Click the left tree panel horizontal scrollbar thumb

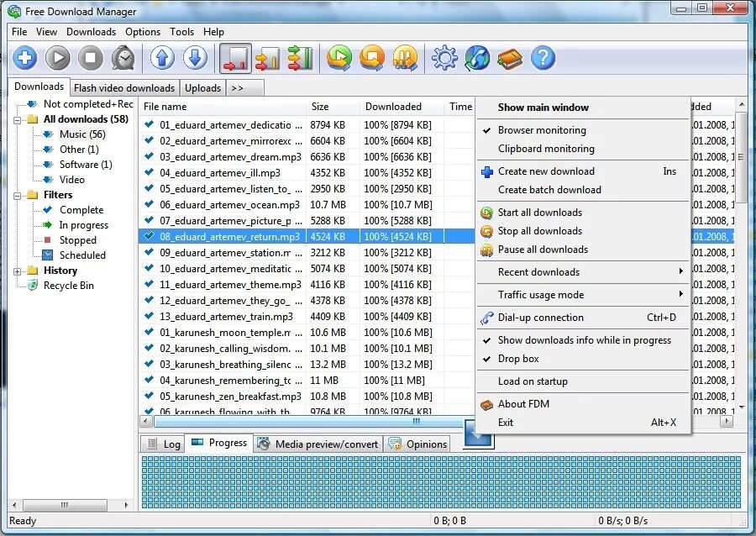pos(64,505)
